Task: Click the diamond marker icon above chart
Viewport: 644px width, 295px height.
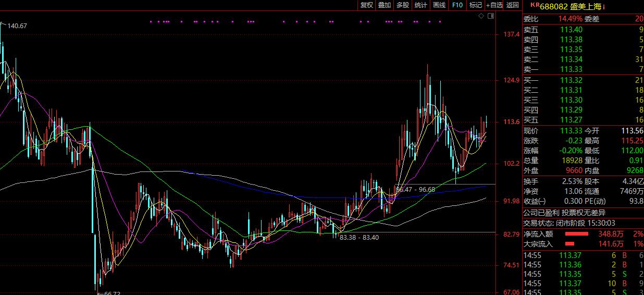Action: 481,17
